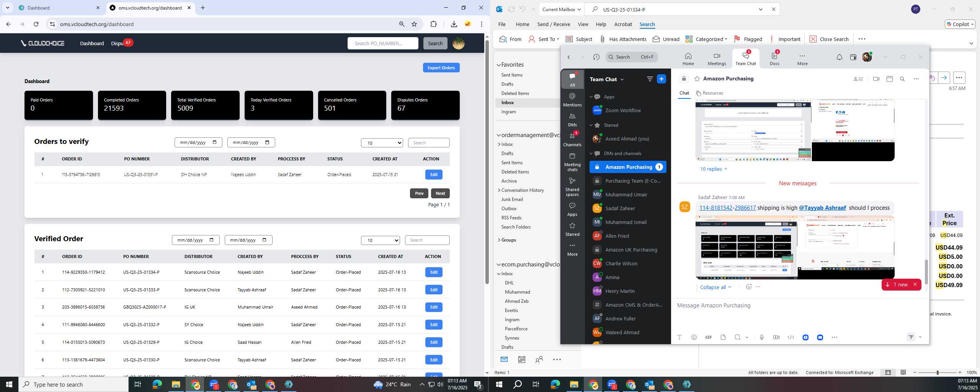The height and width of the screenshot is (392, 980).
Task: Record an audio message in Zoom chat
Action: [x=762, y=337]
